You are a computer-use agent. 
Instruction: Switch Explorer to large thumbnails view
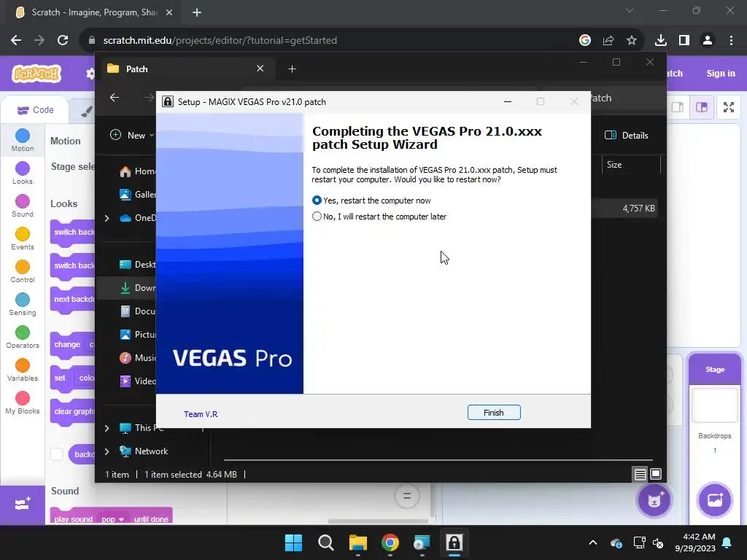(656, 474)
